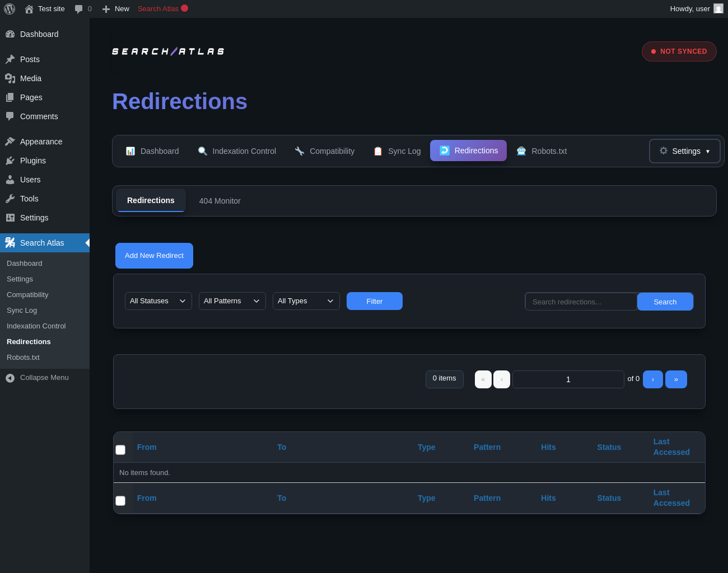
Task: Click the Filter button
Action: click(x=375, y=301)
